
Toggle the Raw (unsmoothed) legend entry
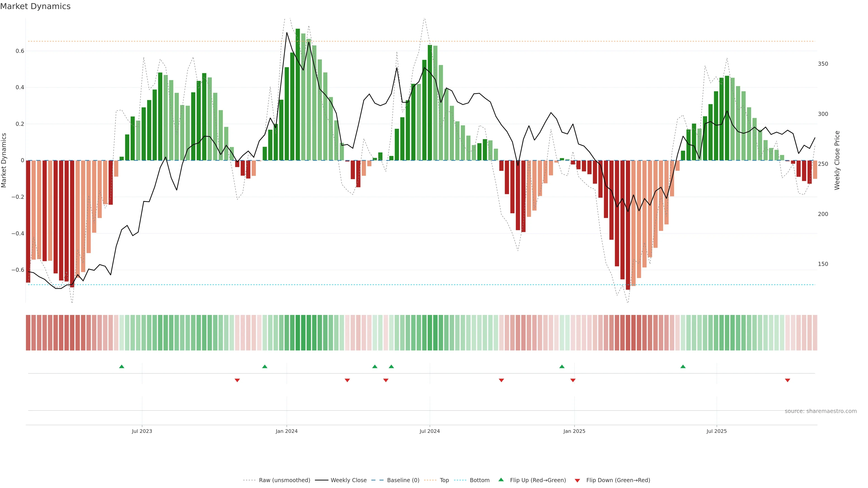(284, 480)
